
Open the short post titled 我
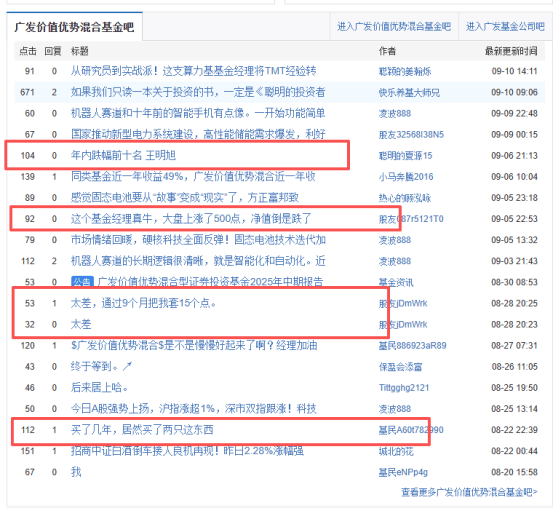tap(76, 472)
